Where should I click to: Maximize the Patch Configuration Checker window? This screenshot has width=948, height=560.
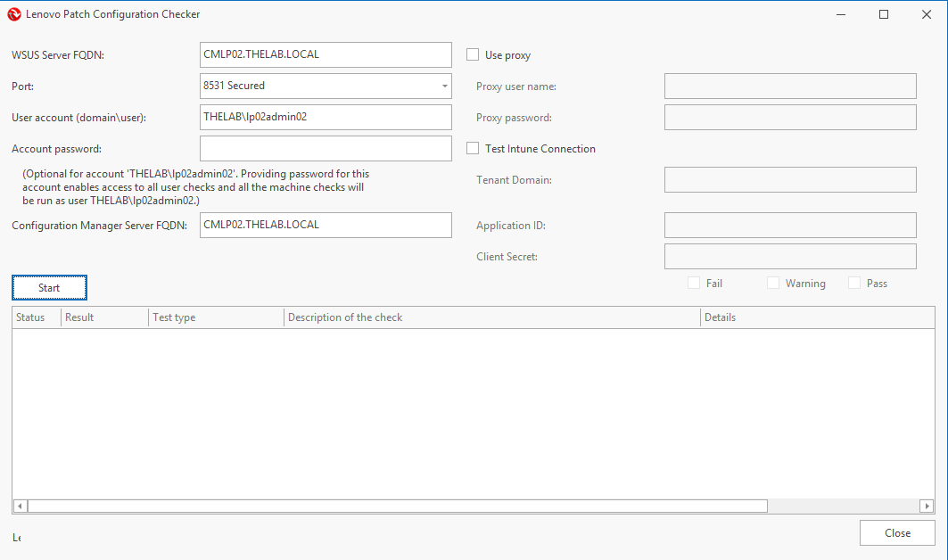[x=883, y=14]
